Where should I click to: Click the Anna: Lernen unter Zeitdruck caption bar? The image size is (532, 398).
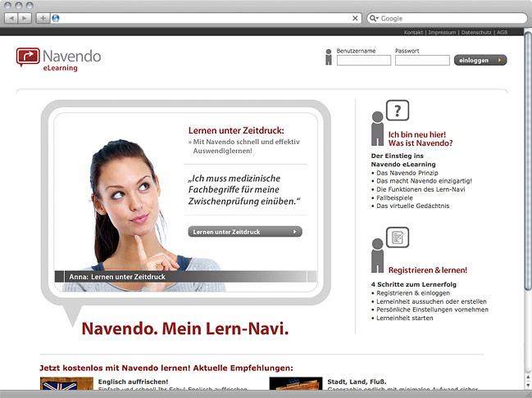[x=185, y=276]
